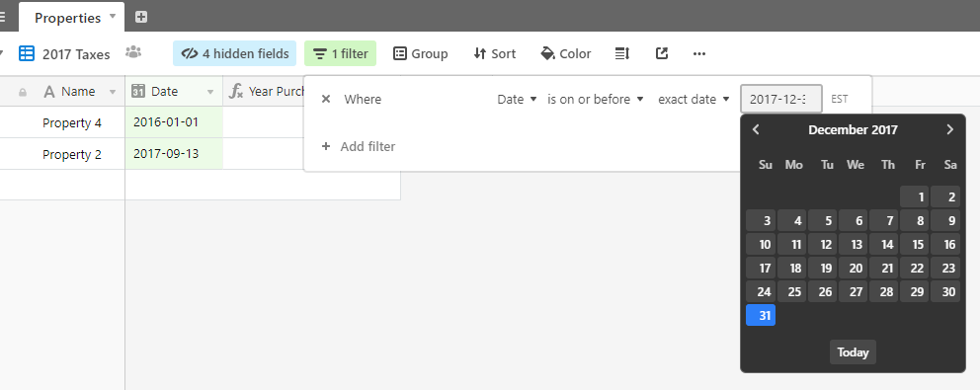Open the share view icon

point(662,53)
